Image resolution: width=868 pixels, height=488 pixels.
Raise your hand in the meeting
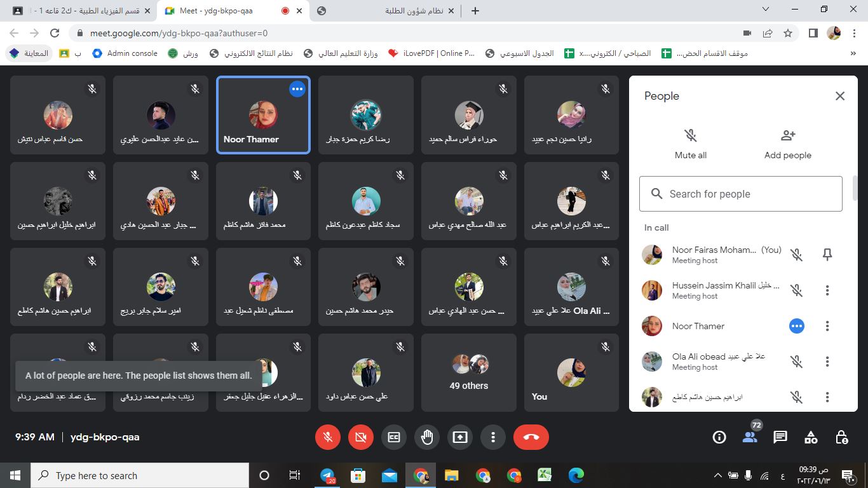[427, 437]
